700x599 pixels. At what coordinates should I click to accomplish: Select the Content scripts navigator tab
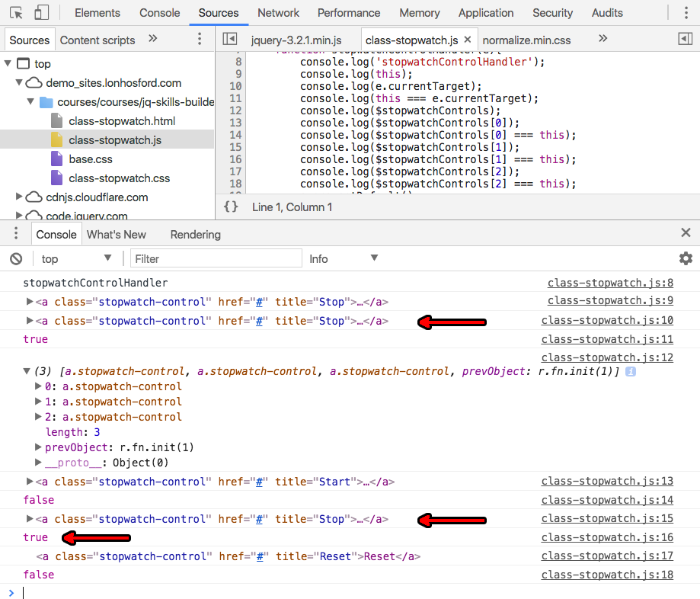tap(97, 40)
